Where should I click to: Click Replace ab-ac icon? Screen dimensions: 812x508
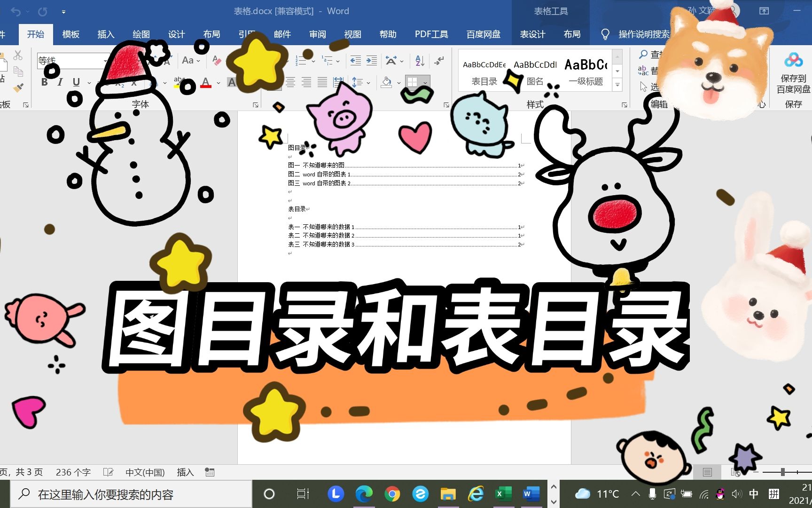[x=643, y=71]
